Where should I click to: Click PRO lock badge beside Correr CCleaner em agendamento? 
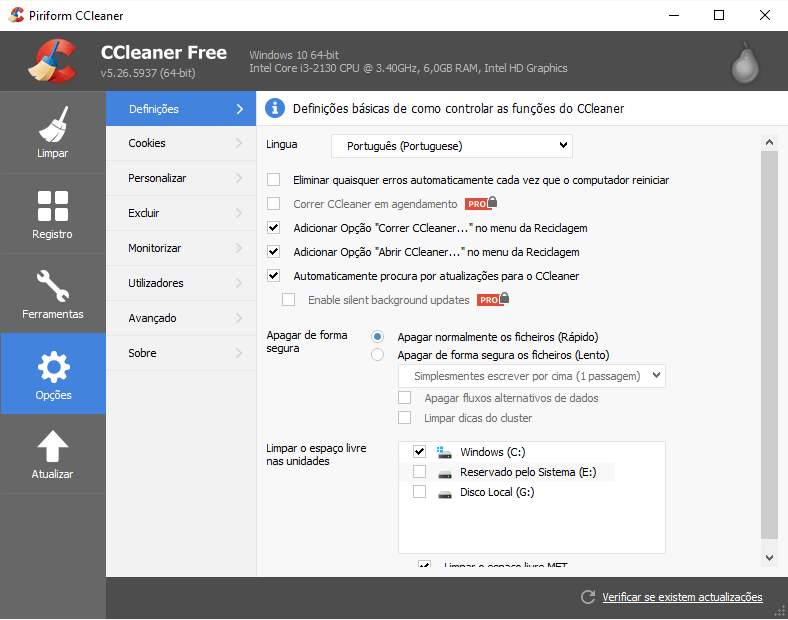(x=481, y=203)
